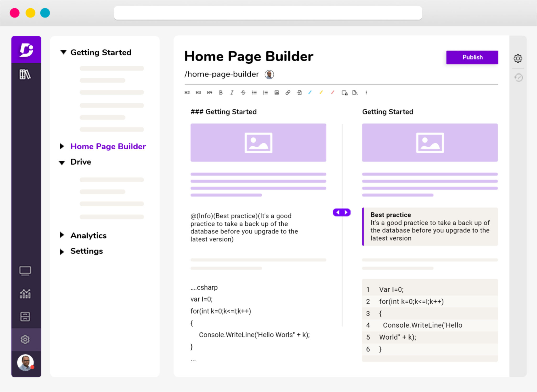Select the yellow highlighter pen
Image resolution: width=537 pixels, height=392 pixels.
[321, 92]
